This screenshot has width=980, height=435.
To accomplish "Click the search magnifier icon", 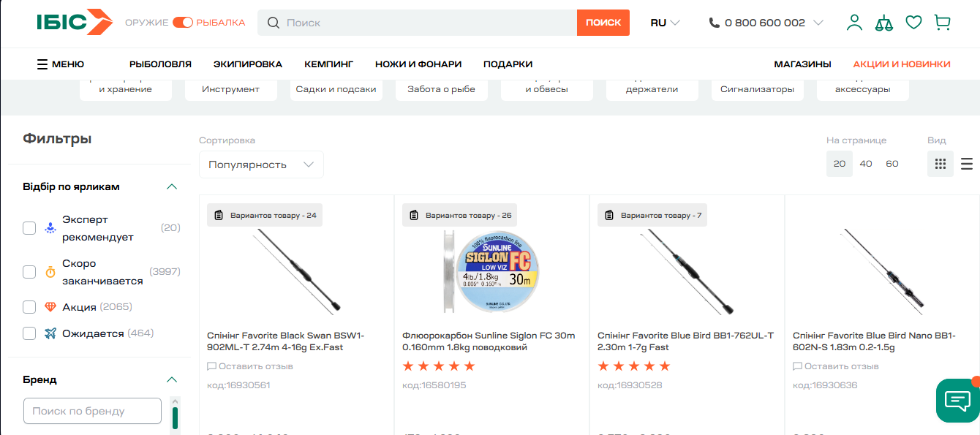I will pos(274,23).
